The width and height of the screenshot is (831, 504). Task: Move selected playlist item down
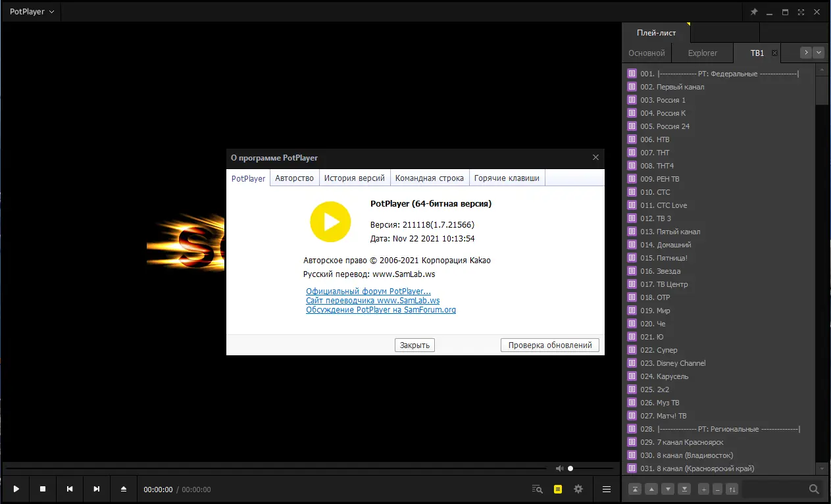point(668,489)
